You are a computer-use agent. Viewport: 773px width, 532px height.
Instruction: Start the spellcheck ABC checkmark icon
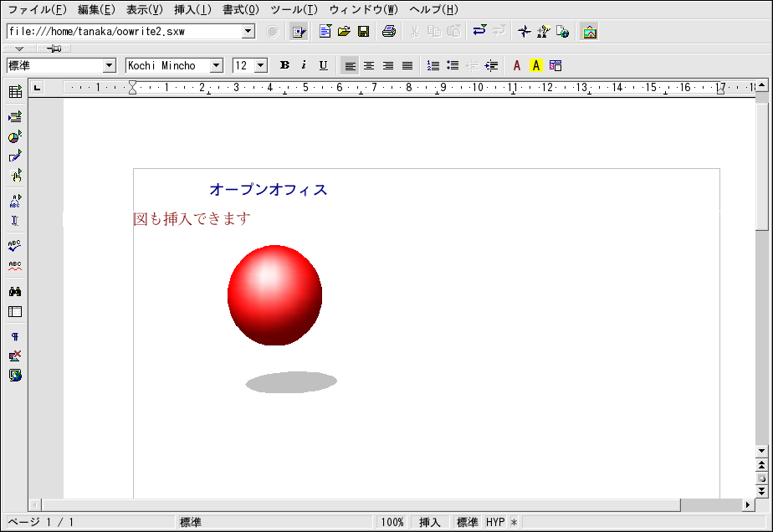click(15, 245)
